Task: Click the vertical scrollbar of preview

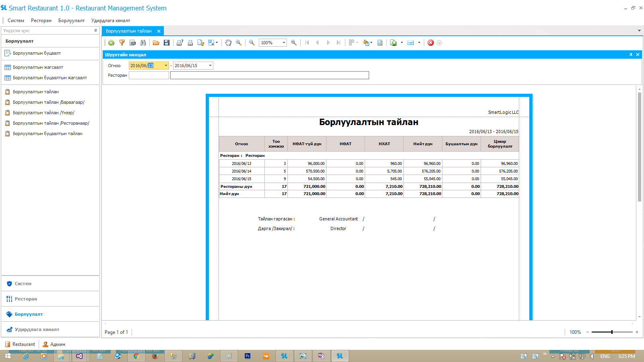Action: tap(639, 147)
